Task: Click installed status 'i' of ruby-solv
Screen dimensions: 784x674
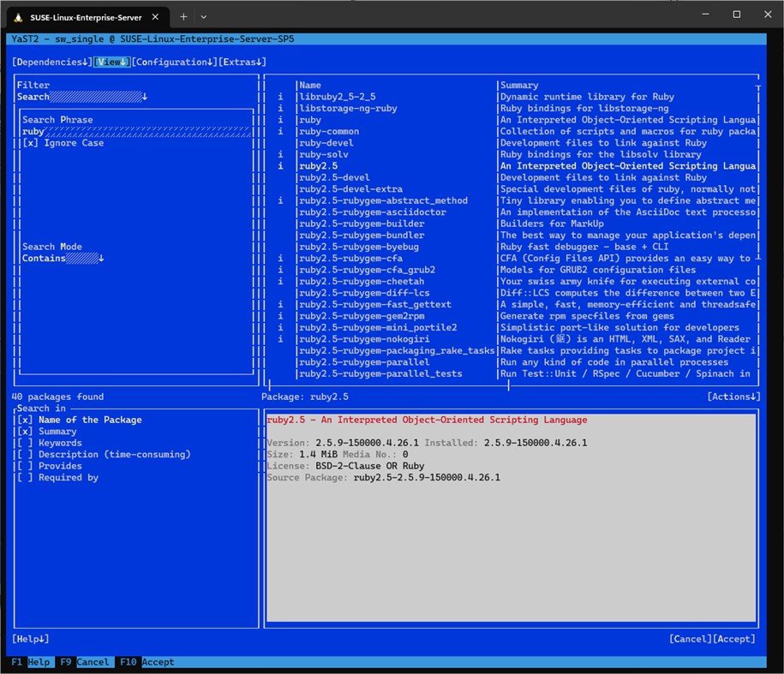Action: 280,154
